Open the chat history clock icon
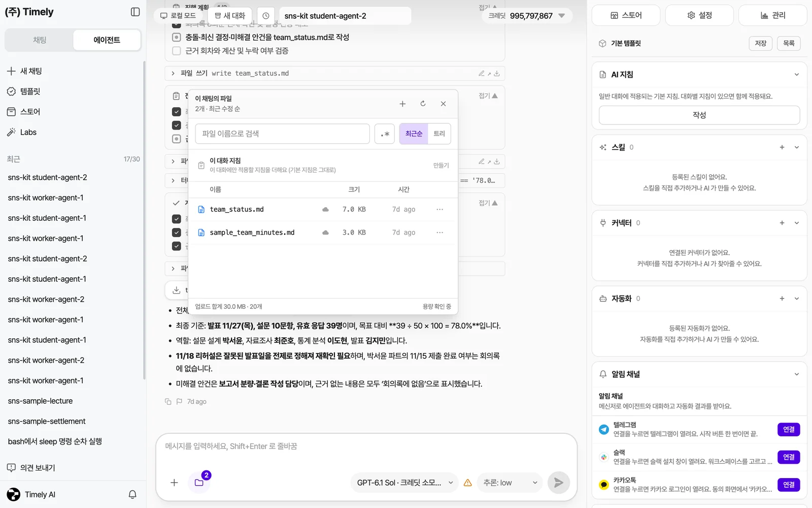Image resolution: width=812 pixels, height=508 pixels. point(266,16)
